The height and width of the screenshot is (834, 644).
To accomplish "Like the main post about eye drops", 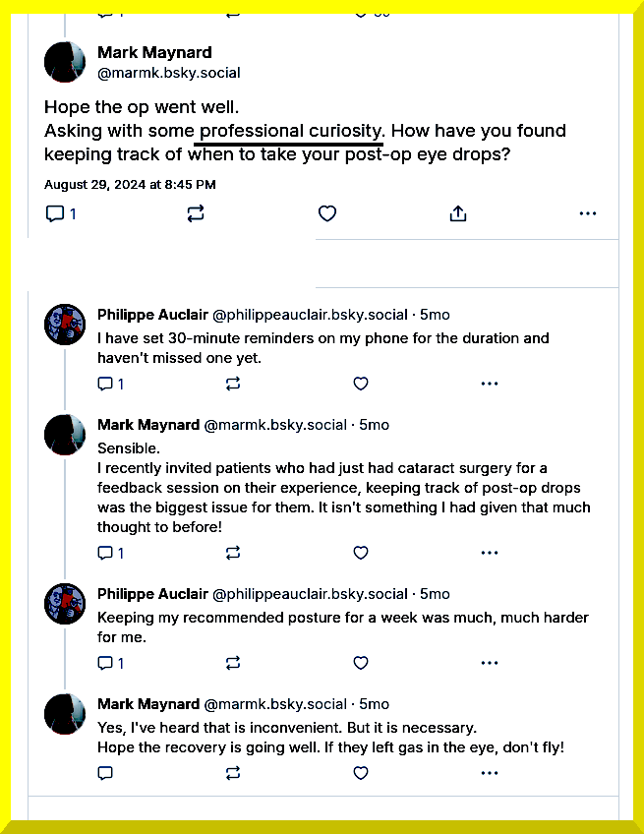I will (327, 213).
